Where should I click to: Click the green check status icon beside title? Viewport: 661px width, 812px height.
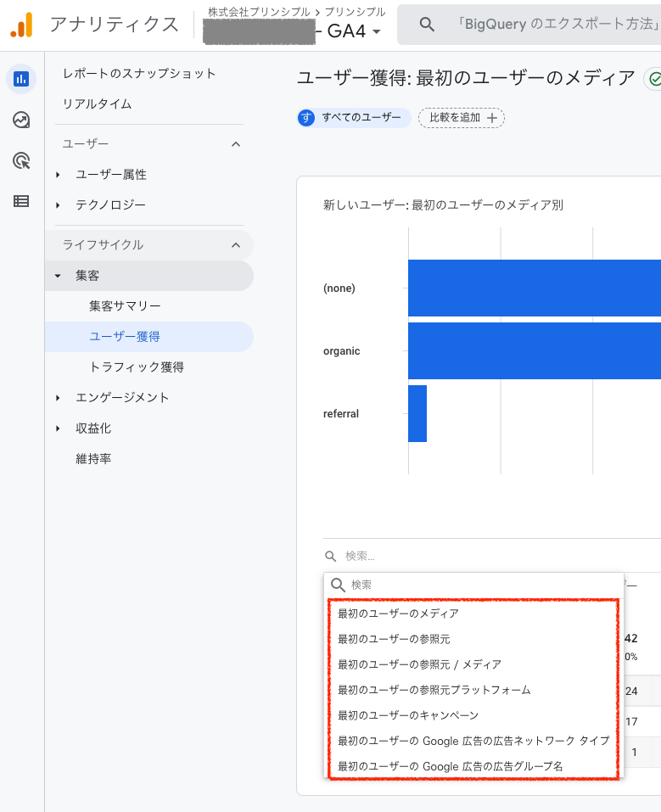(x=654, y=79)
